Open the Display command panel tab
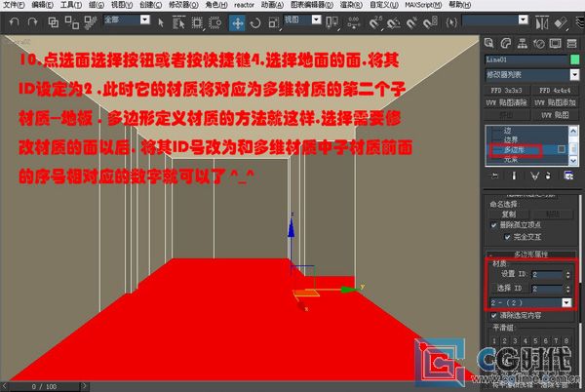 [555, 43]
